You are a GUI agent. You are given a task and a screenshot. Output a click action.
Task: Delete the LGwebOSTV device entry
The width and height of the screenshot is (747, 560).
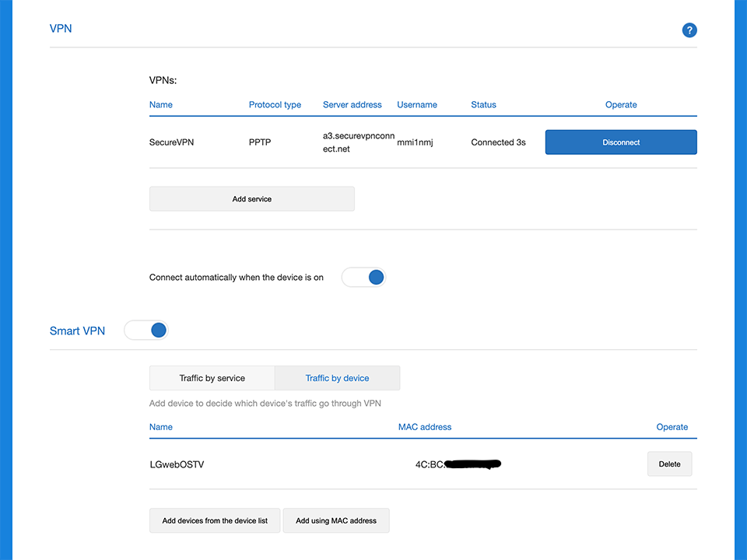click(669, 464)
